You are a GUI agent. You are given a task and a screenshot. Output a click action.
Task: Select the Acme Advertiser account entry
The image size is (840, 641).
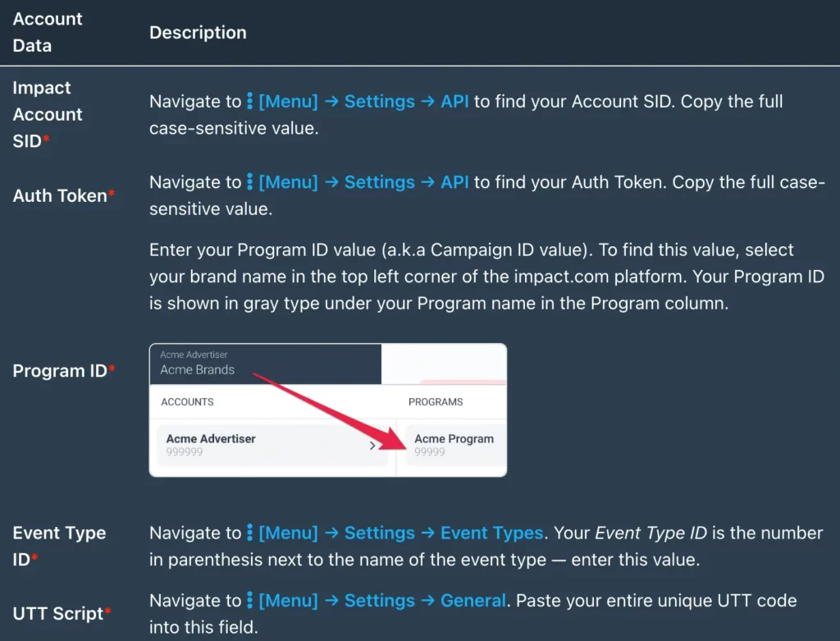(272, 445)
